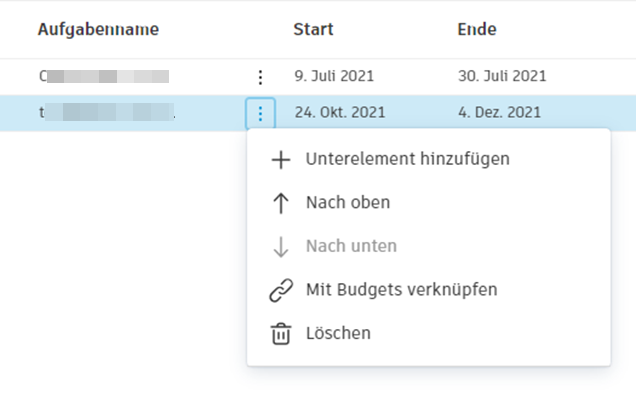Click the plus icon for adding a Unterelement

pos(281,159)
